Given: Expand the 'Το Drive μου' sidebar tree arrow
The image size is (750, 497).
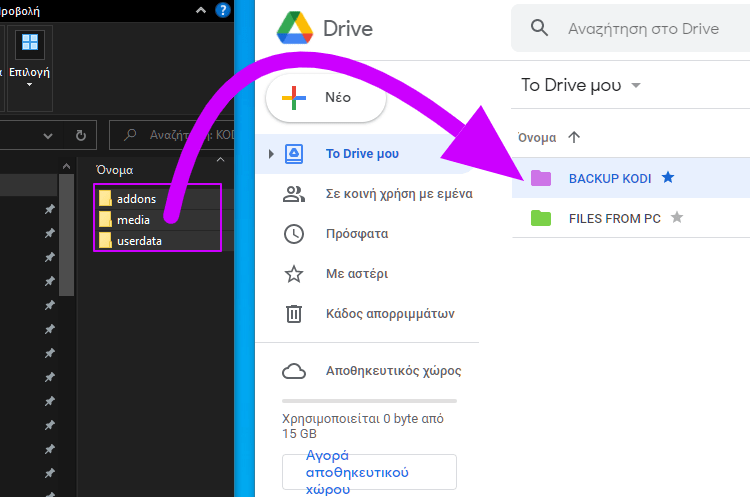Looking at the screenshot, I should click(271, 154).
